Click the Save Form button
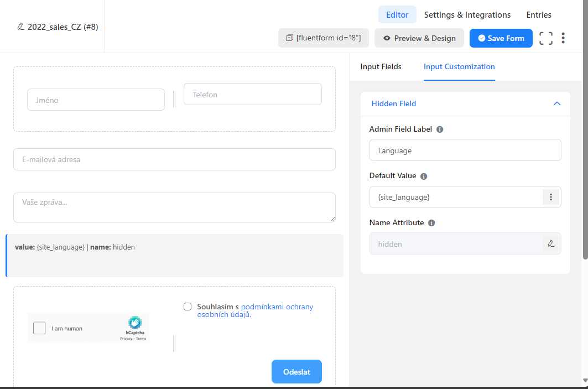The width and height of the screenshot is (588, 389). (501, 38)
